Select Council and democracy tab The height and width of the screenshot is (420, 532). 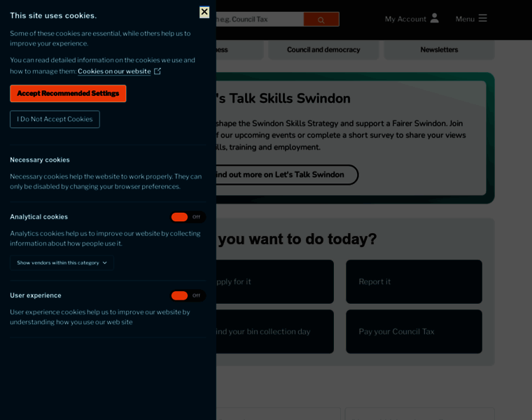click(323, 50)
